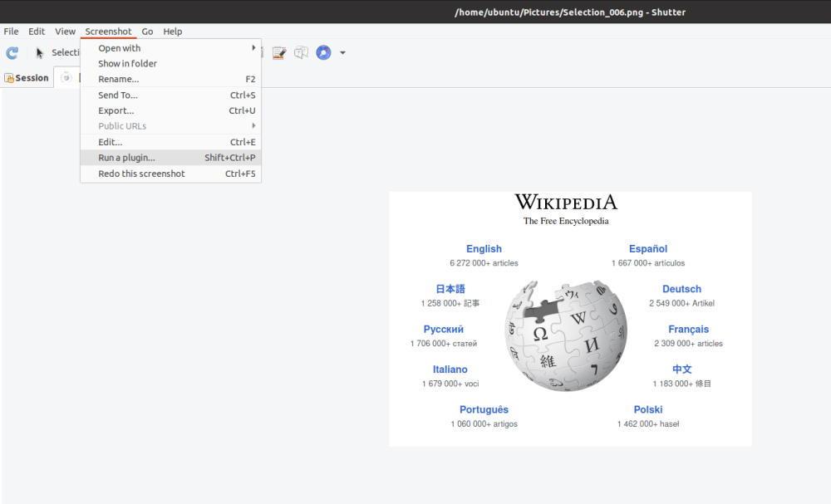Screen dimensions: 831x504
Task: Open the dropdown arrow beside compass icon
Action: pyautogui.click(x=343, y=52)
